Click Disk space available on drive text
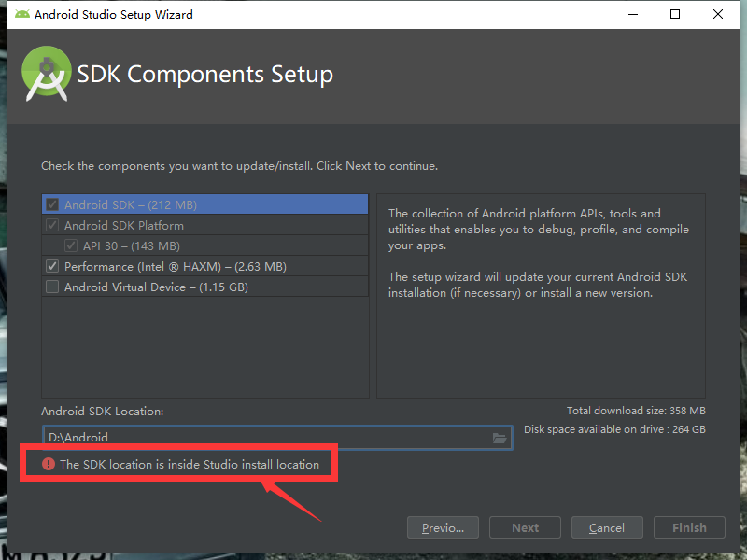This screenshot has width=747, height=560. pos(614,429)
